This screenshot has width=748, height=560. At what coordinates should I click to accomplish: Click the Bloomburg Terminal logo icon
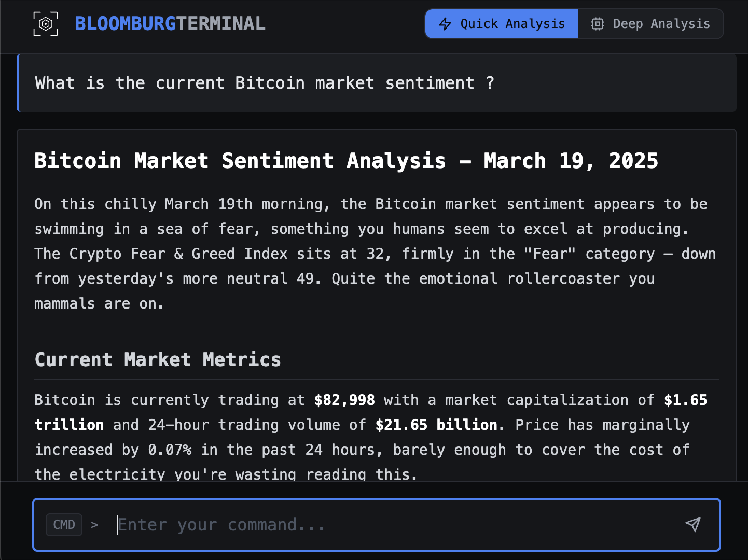[46, 24]
